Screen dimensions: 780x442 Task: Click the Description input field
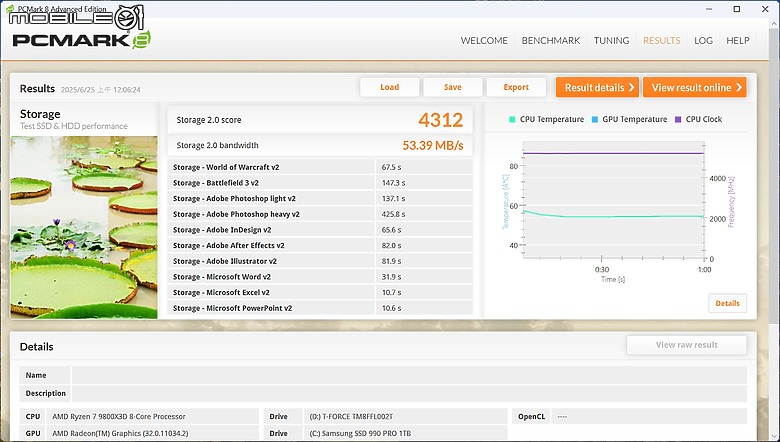point(409,393)
